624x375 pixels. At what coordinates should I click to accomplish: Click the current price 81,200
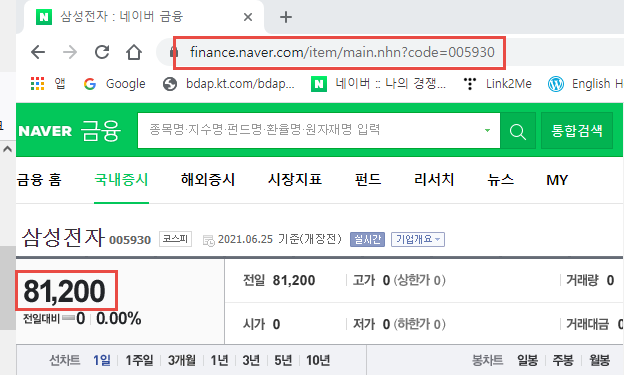pyautogui.click(x=64, y=291)
